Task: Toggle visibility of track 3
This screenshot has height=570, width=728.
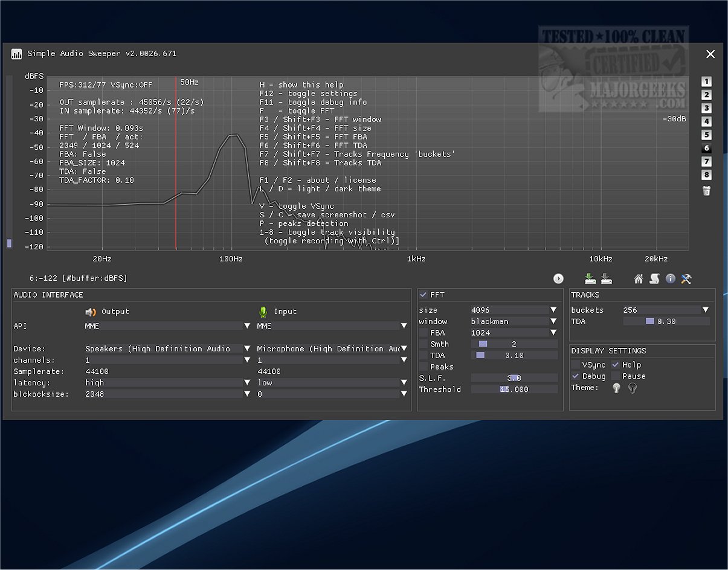Action: [x=706, y=108]
